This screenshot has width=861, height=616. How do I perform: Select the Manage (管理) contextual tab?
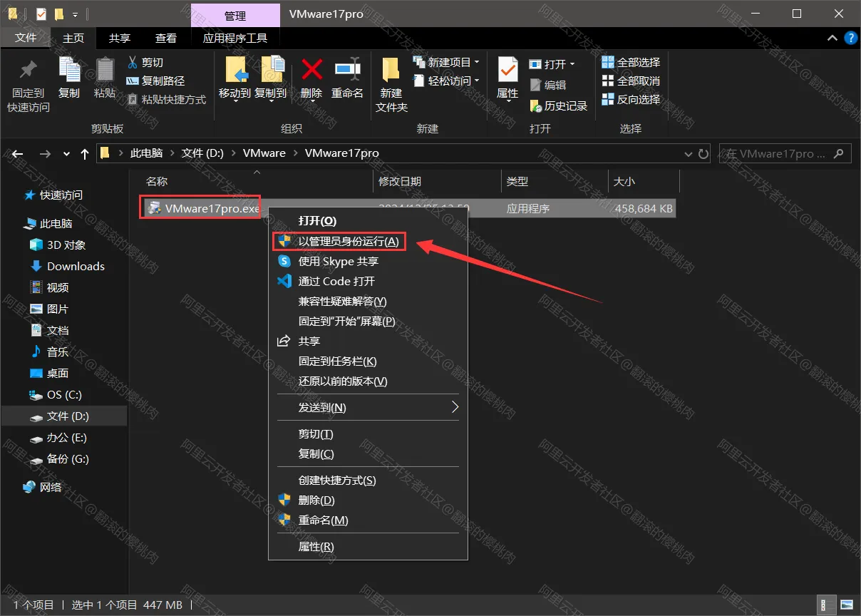pyautogui.click(x=235, y=16)
